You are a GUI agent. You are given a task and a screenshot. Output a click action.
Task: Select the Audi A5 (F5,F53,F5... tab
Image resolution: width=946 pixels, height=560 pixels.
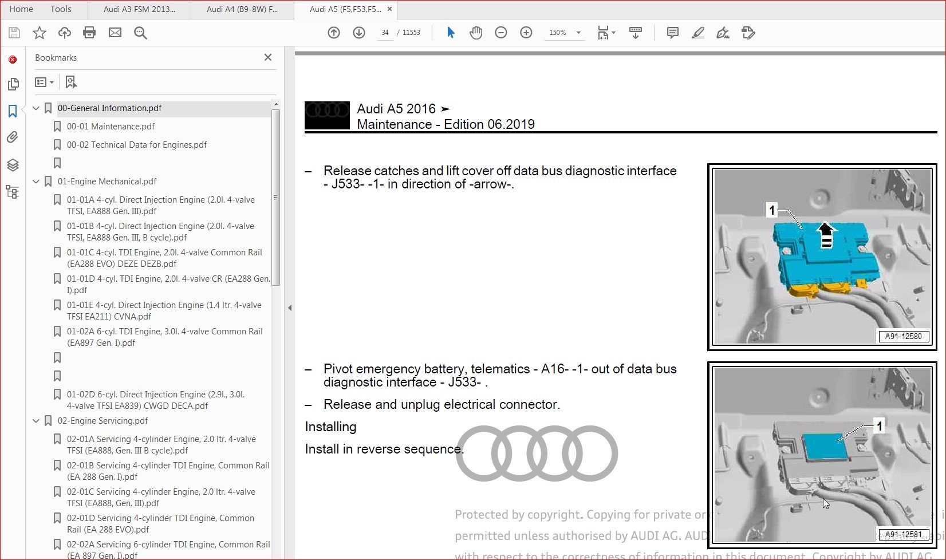coord(345,9)
